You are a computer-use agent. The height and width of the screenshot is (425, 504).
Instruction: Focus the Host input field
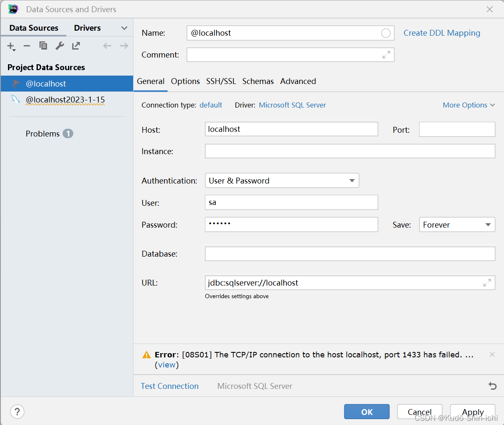(291, 129)
